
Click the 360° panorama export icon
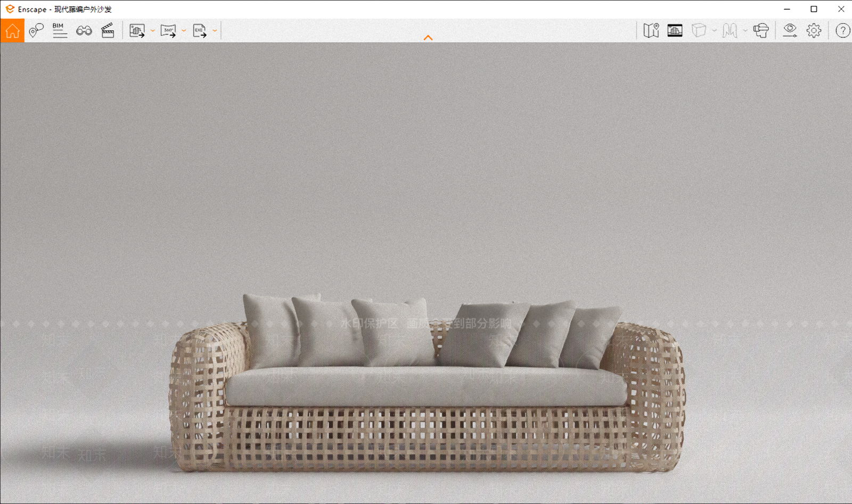[x=168, y=31]
